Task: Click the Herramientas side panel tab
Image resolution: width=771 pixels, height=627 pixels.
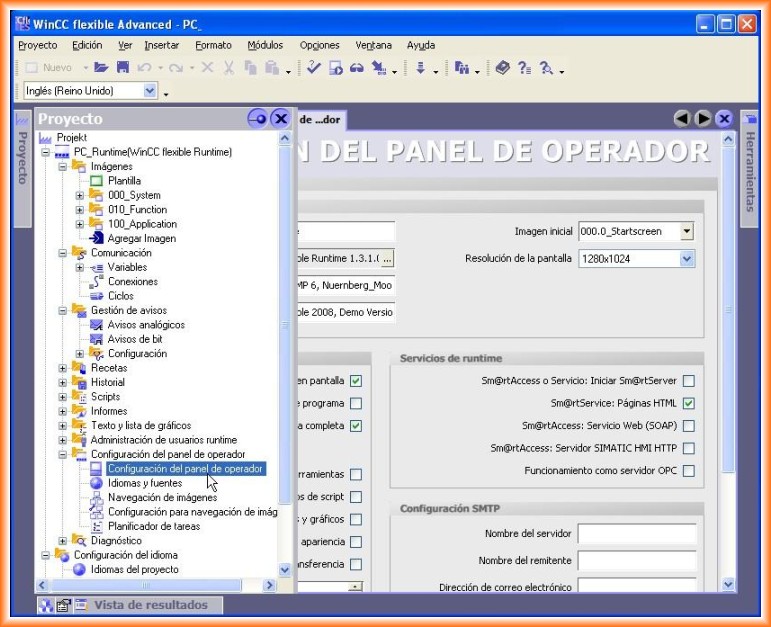Action: [x=749, y=160]
